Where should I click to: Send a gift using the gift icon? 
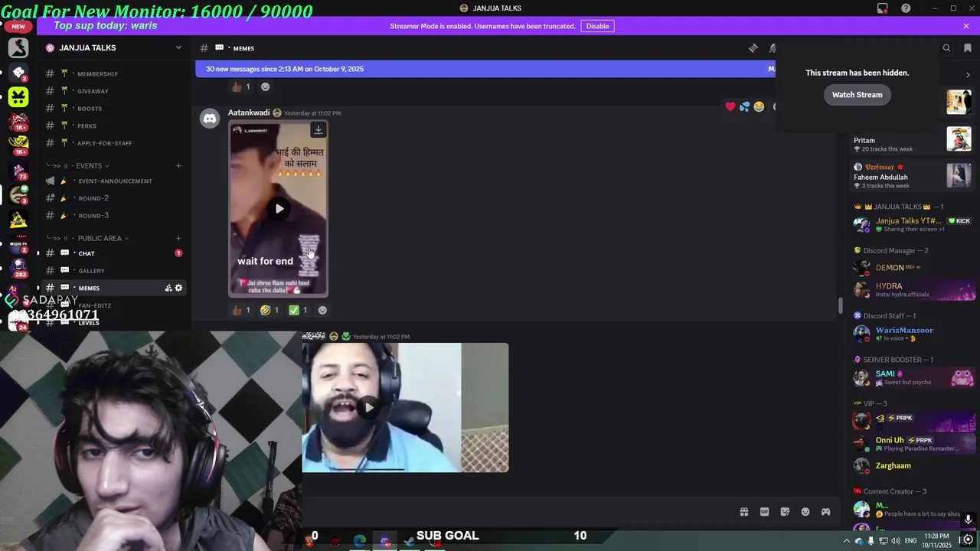(x=743, y=512)
